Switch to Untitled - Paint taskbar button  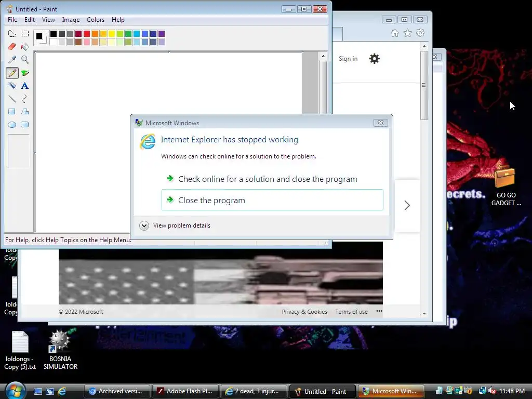pyautogui.click(x=322, y=391)
